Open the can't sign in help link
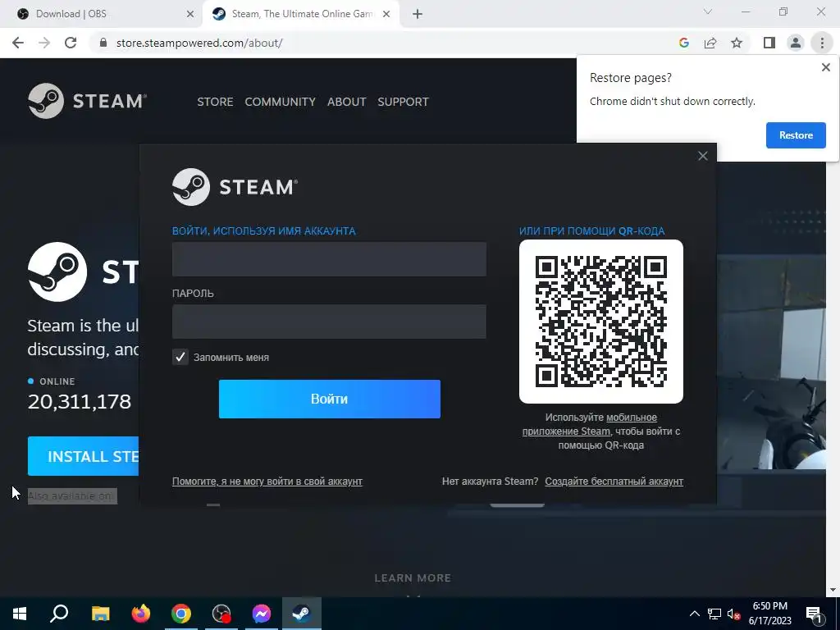The width and height of the screenshot is (840, 630). point(267,481)
